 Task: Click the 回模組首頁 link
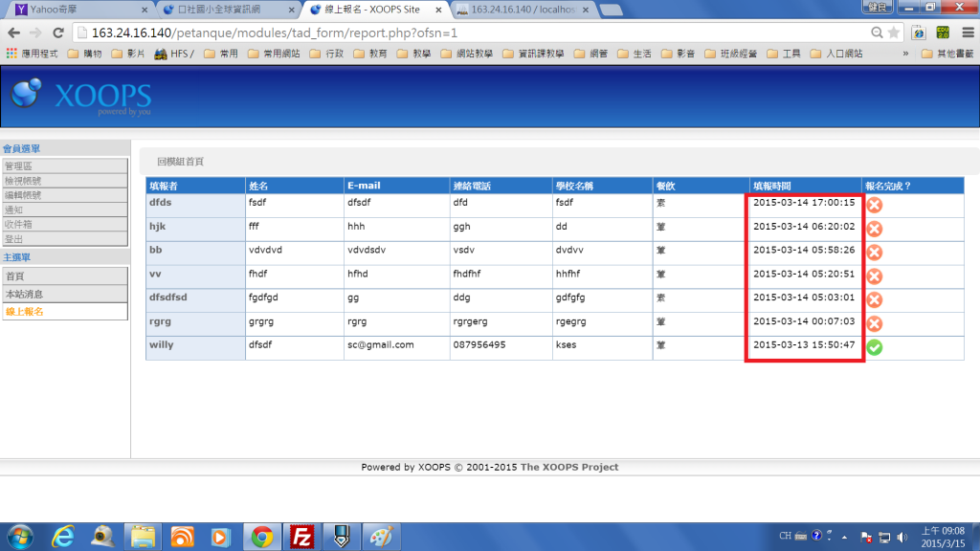point(180,162)
